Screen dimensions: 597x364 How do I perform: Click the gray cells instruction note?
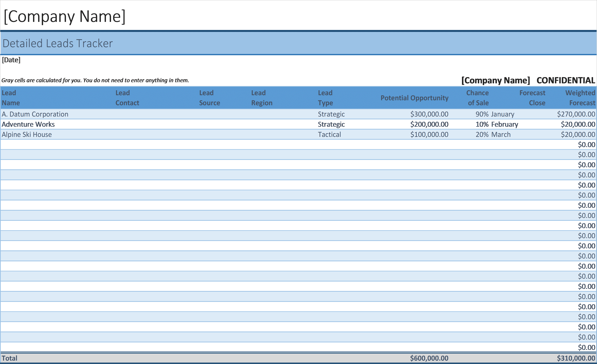click(x=95, y=80)
